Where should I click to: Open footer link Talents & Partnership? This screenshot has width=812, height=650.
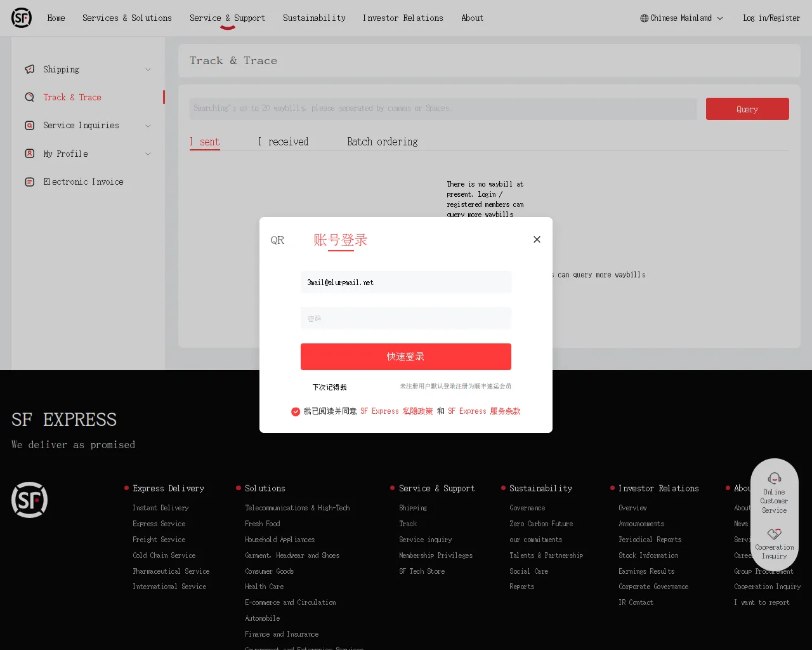tap(546, 555)
